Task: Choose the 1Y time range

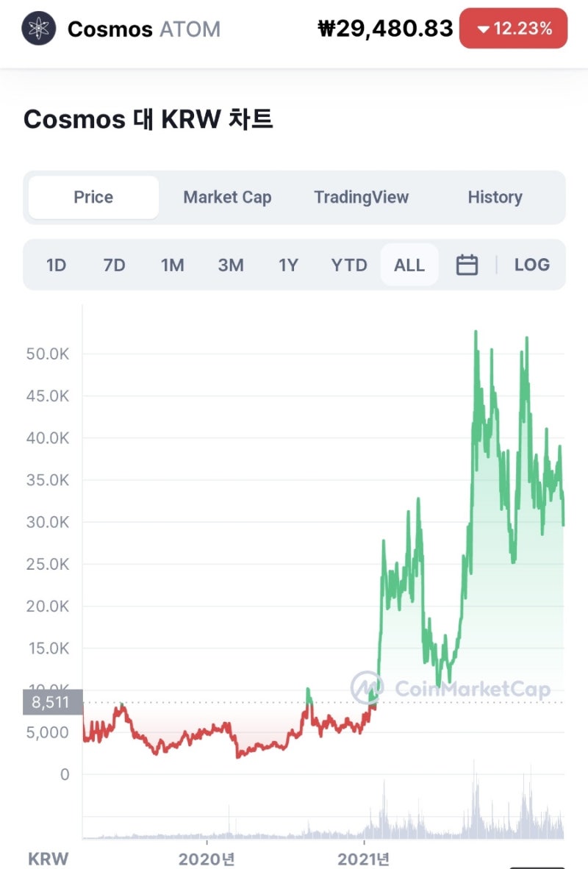Action: (x=288, y=265)
